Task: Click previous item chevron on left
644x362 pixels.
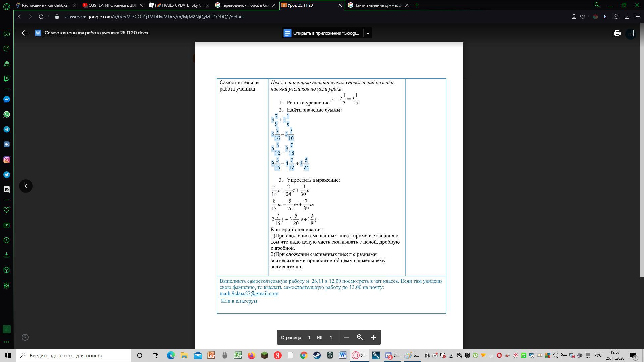Action: click(26, 186)
